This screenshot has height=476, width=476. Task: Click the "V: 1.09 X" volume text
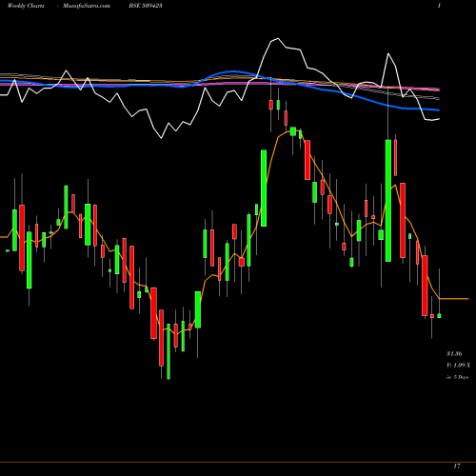[x=459, y=366]
